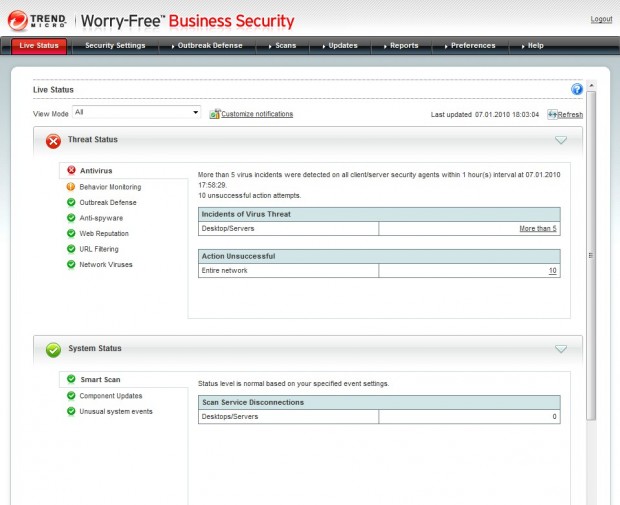
Task: Click the vertical scrollbar thumb
Action: coord(591,255)
